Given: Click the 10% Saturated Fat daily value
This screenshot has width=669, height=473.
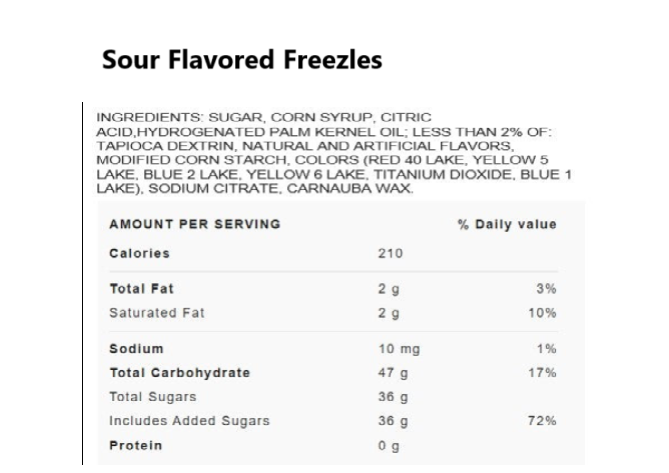Looking at the screenshot, I should click(x=542, y=313).
